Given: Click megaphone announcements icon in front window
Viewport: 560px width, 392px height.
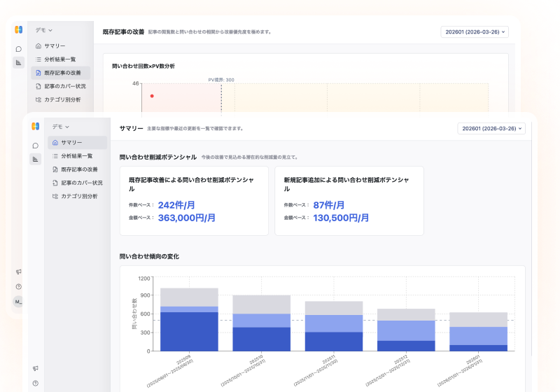Looking at the screenshot, I should pos(36,368).
